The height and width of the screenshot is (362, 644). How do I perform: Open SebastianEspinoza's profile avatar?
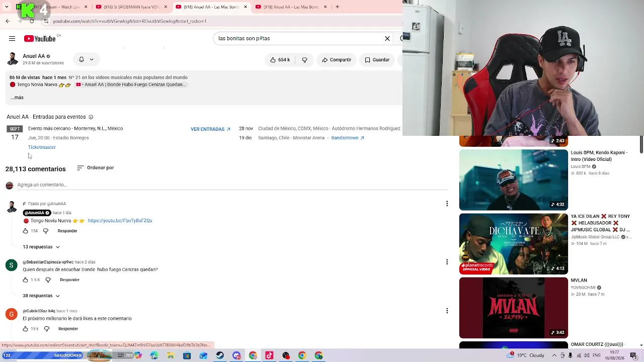coord(12,265)
